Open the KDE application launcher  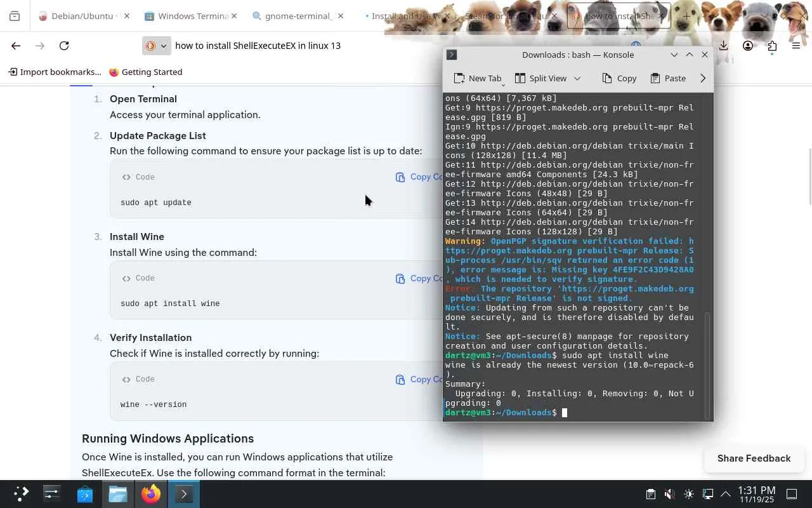[x=22, y=493]
